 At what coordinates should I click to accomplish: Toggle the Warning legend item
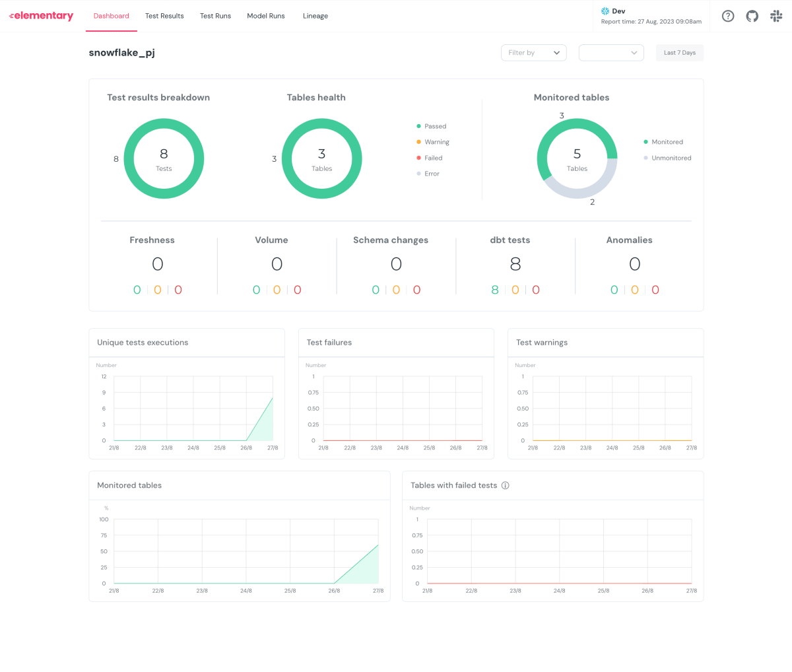click(433, 142)
